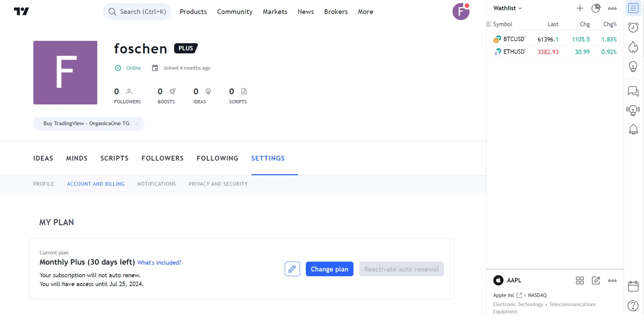Edit the status text pencil icon

click(137, 123)
